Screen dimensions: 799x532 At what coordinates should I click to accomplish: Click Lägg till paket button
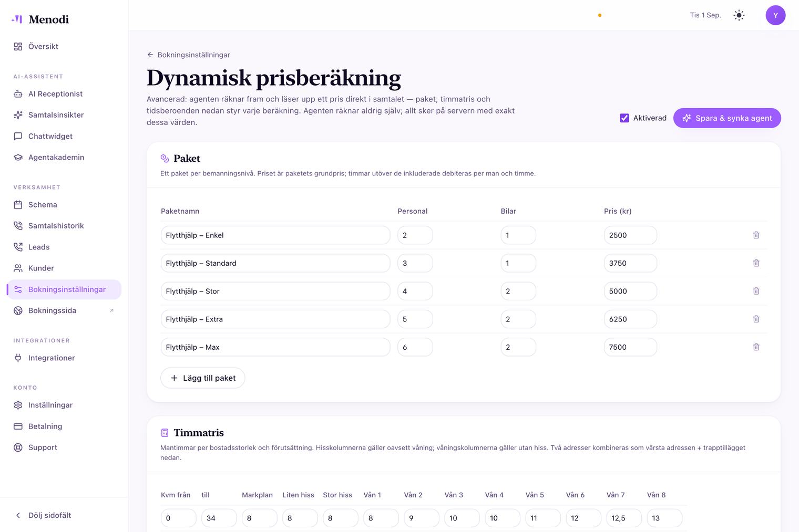coord(202,378)
